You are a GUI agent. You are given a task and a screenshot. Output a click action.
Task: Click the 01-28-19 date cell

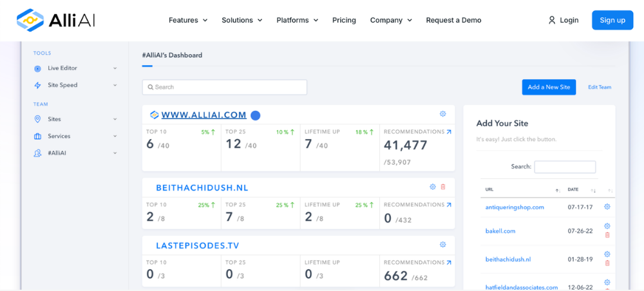pyautogui.click(x=580, y=259)
